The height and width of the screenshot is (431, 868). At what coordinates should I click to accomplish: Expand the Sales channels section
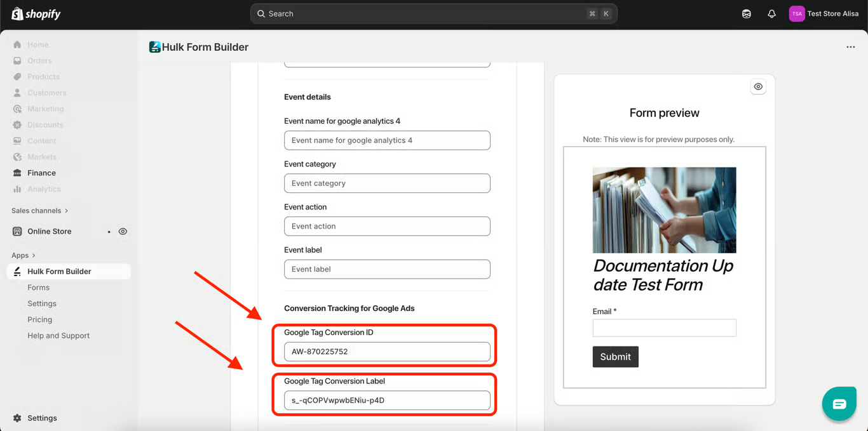pos(39,210)
